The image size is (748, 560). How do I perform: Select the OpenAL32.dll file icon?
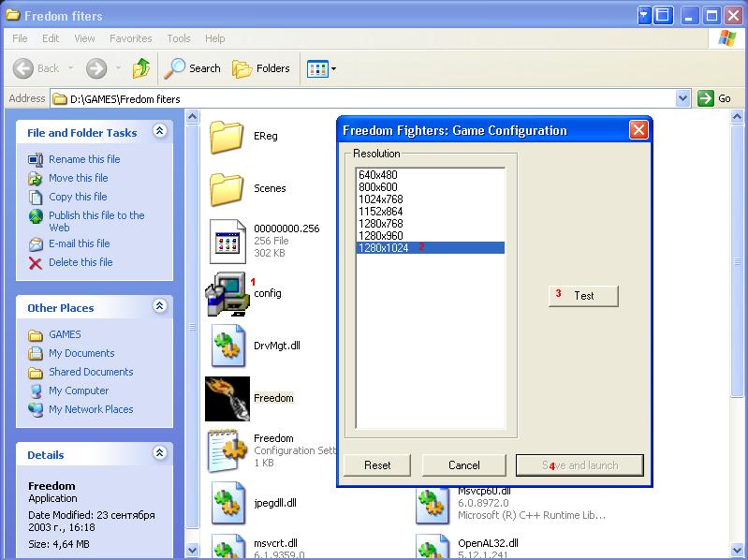[433, 546]
